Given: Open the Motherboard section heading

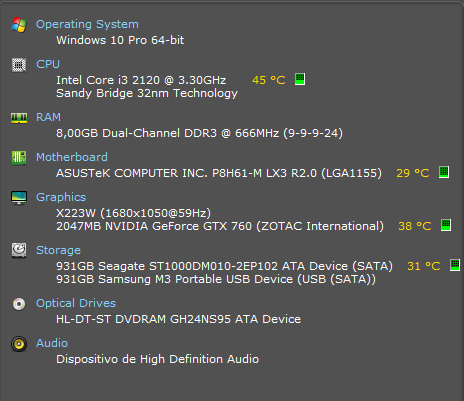Looking at the screenshot, I should 72,157.
